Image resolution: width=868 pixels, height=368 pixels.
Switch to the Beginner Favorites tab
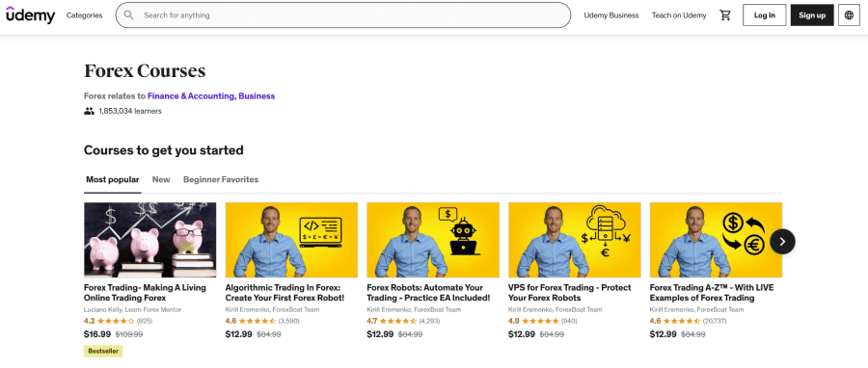[221, 179]
